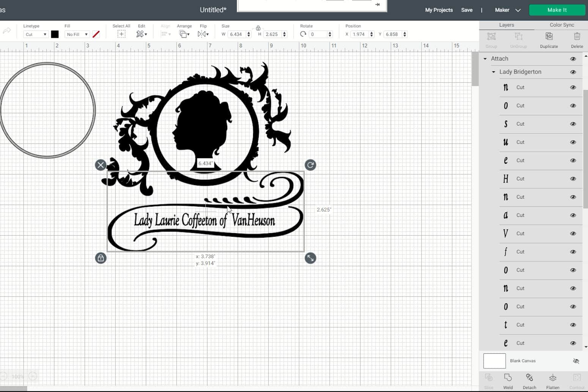This screenshot has width=588, height=392.
Task: Click the lock proportions handle on selection
Action: [101, 258]
